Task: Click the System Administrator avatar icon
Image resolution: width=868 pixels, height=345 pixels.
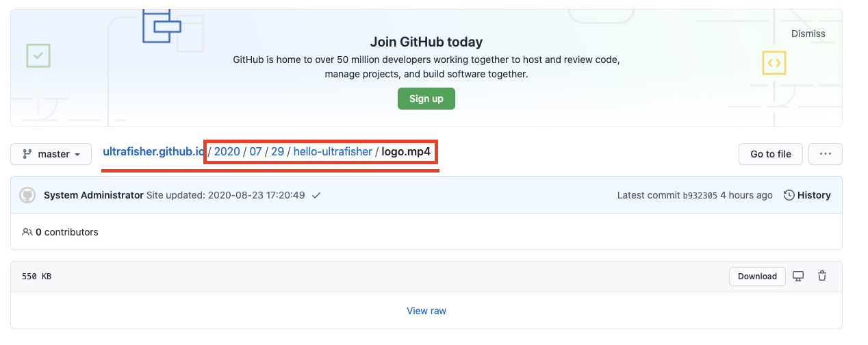Action: coord(27,195)
